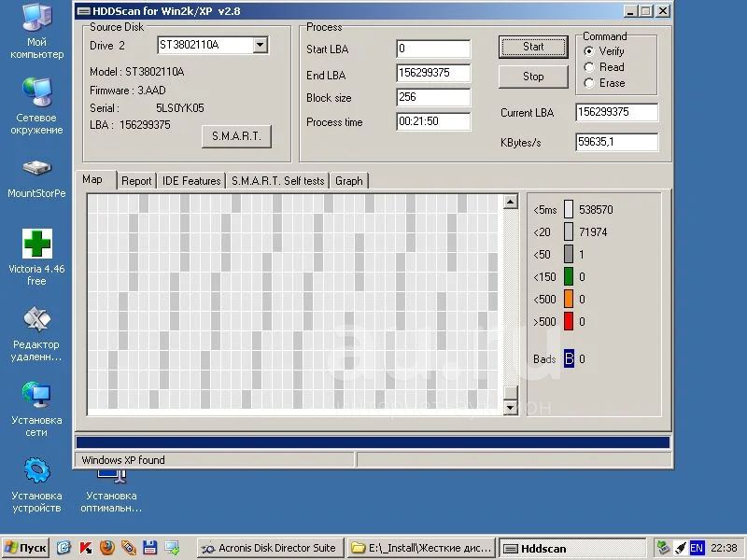The width and height of the screenshot is (747, 560).
Task: Click the Current LBA field
Action: coord(616,112)
